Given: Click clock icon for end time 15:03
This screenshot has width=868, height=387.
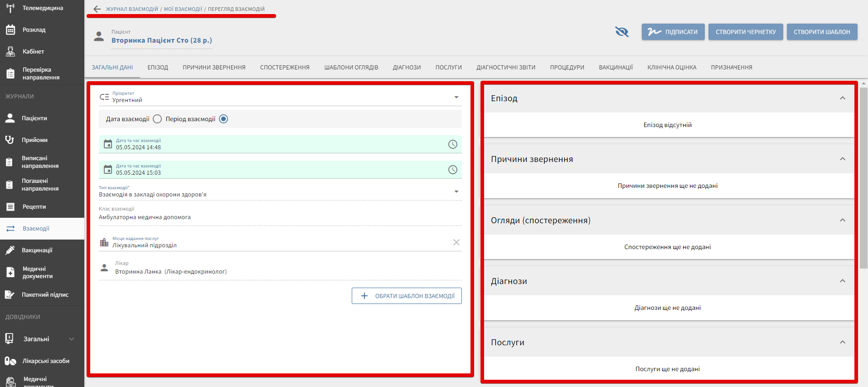Looking at the screenshot, I should coord(452,170).
